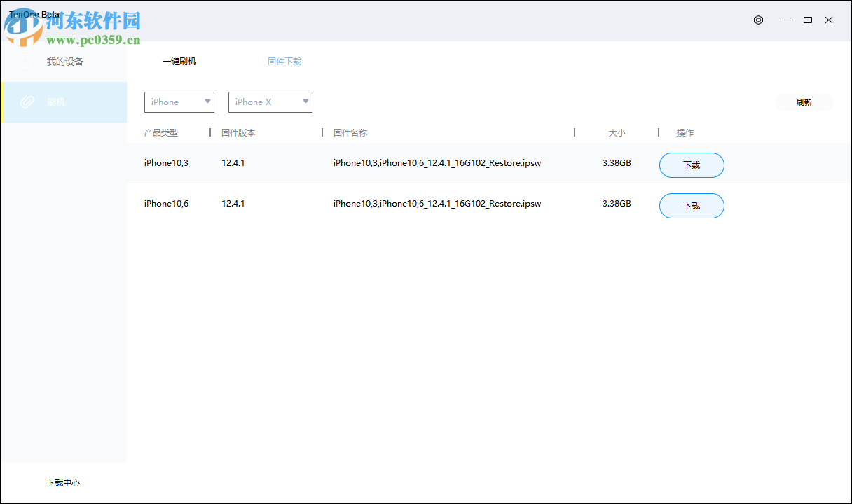
Task: Download firmware for iPhone10,3
Action: 692,165
